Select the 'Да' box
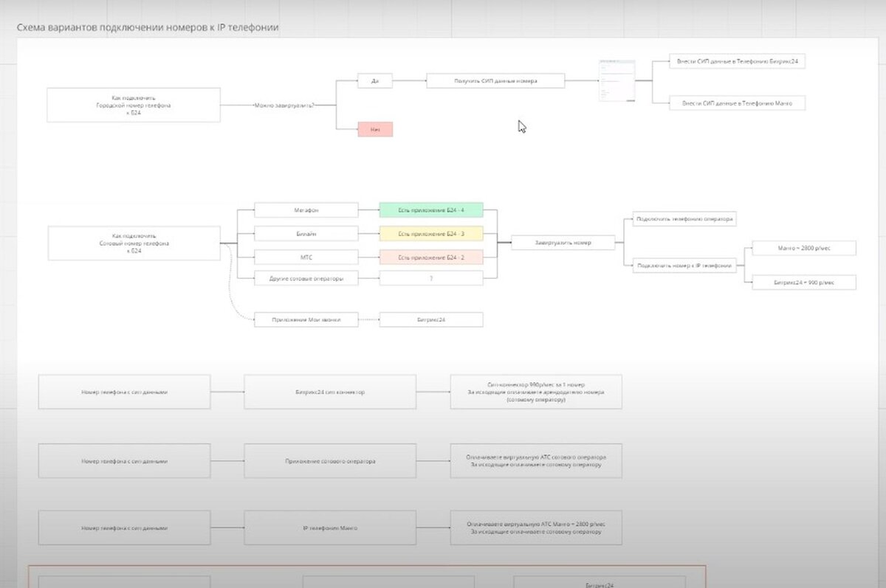Screen dimensions: 886x588 tap(375, 81)
